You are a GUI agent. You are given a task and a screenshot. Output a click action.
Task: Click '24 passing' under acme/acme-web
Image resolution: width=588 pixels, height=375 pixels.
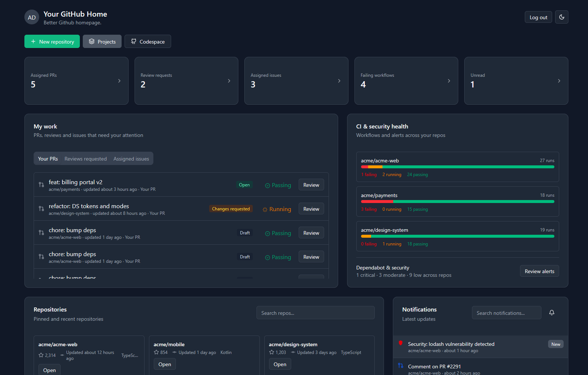point(418,175)
